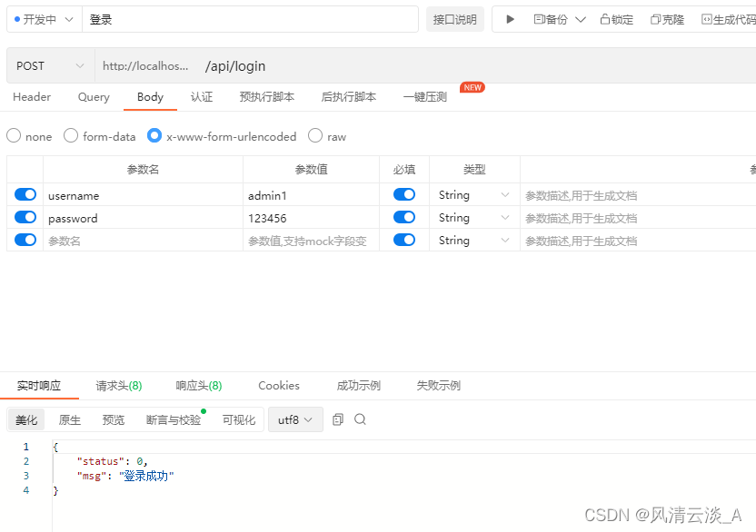
Task: Click the copy response icon
Action: (338, 419)
